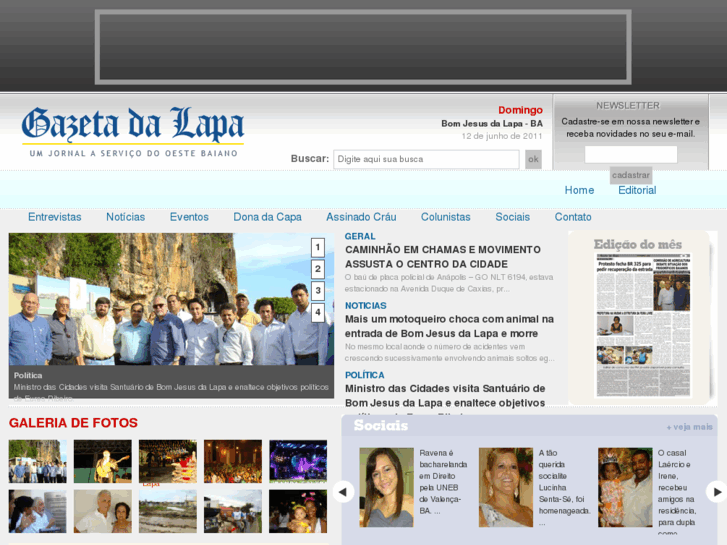This screenshot has height=545, width=727.
Task: Click the 'Bom Jesus da Lapa - BA' text
Action: pos(491,123)
